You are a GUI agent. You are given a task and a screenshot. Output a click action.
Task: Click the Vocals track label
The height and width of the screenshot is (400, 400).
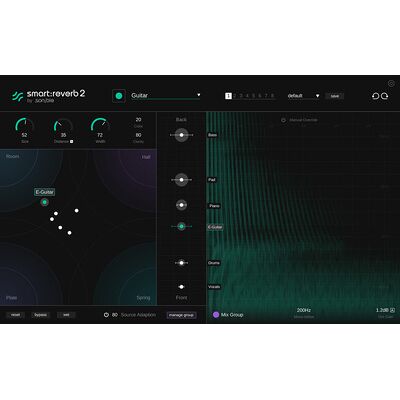(x=214, y=287)
